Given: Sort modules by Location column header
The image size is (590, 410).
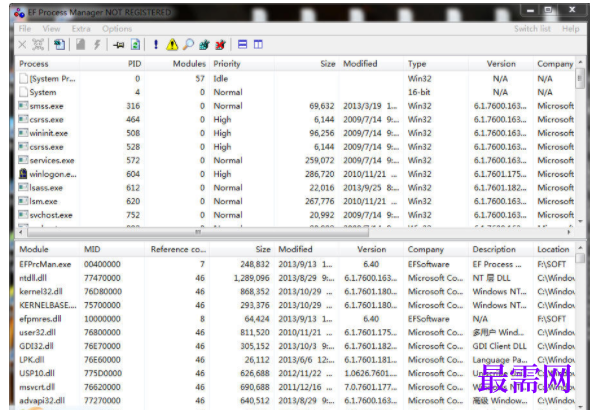Looking at the screenshot, I should coord(554,249).
